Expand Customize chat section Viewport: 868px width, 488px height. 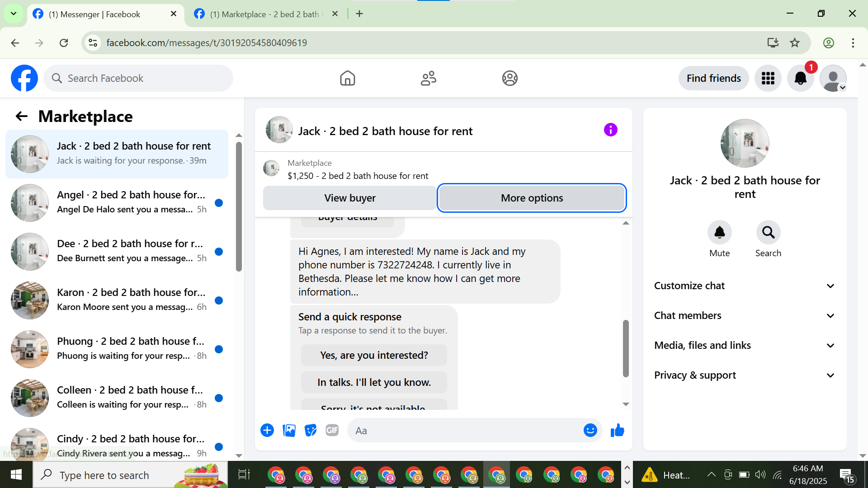pyautogui.click(x=745, y=286)
